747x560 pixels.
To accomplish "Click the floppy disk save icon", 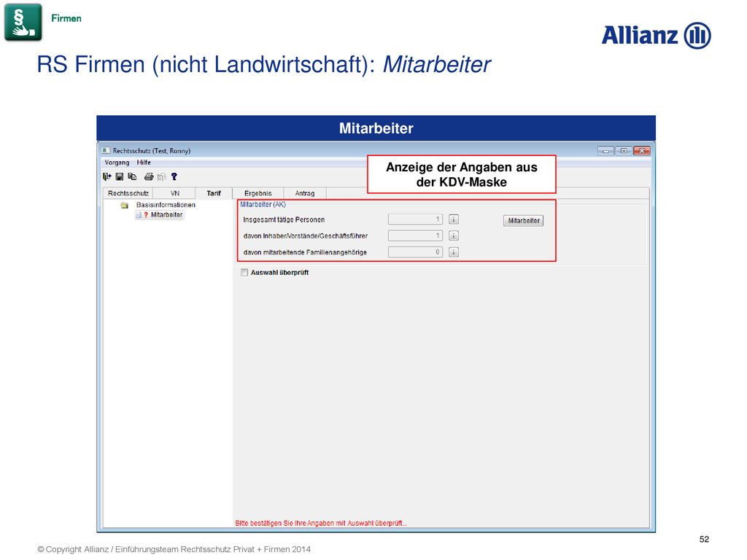I will tap(120, 176).
